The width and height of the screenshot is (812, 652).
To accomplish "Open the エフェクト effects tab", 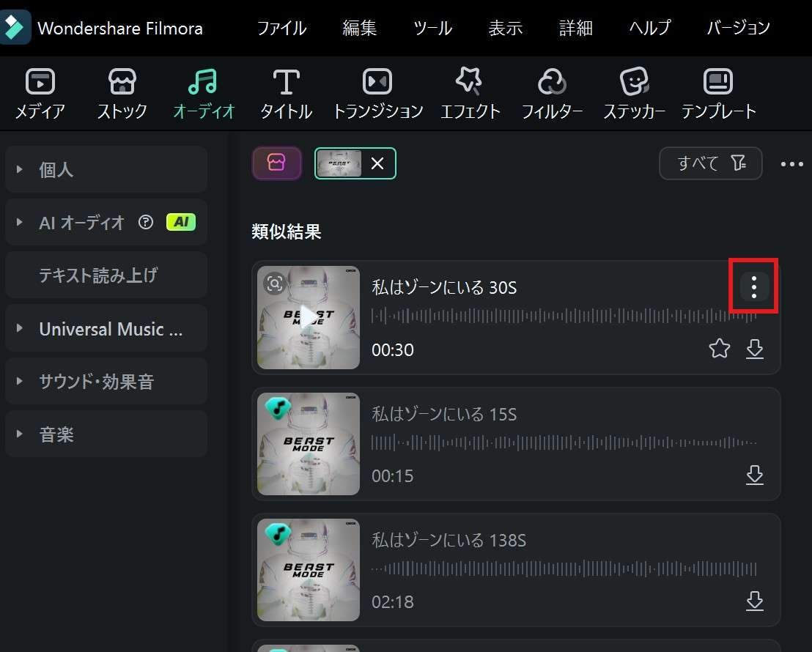I will [470, 94].
